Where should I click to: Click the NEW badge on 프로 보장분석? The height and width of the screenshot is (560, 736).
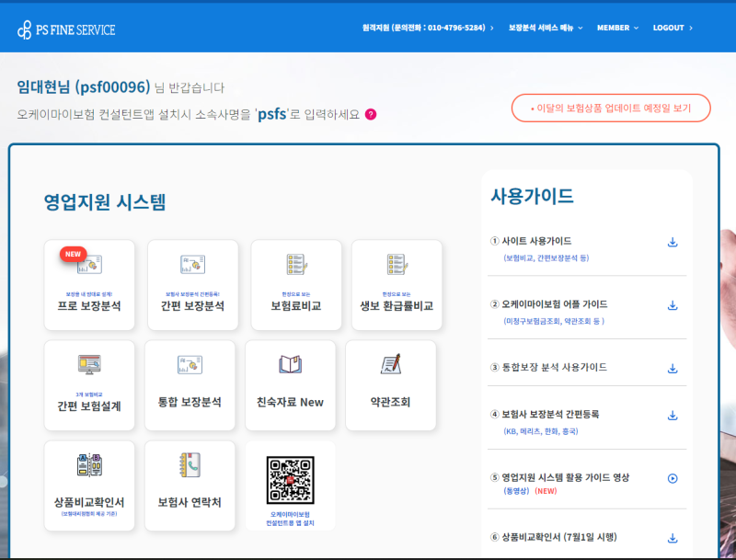(73, 254)
